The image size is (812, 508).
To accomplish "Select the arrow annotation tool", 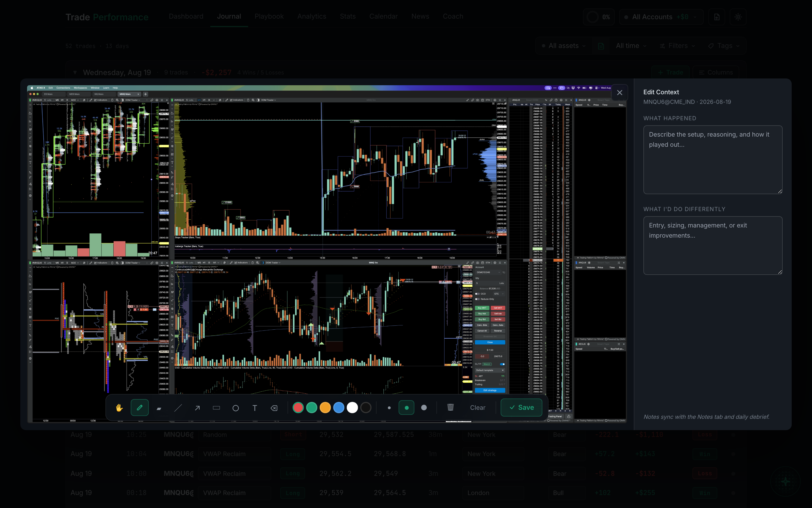I will click(x=197, y=408).
